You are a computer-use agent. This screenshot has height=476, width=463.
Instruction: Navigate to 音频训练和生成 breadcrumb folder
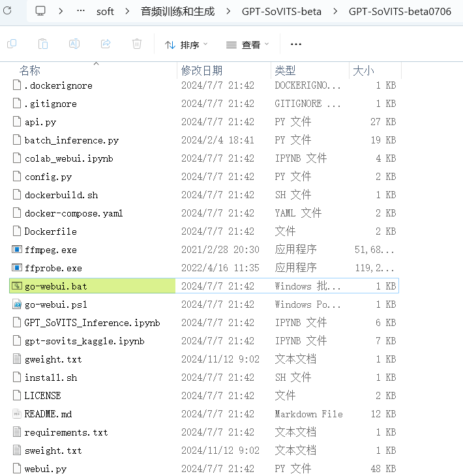[177, 12]
